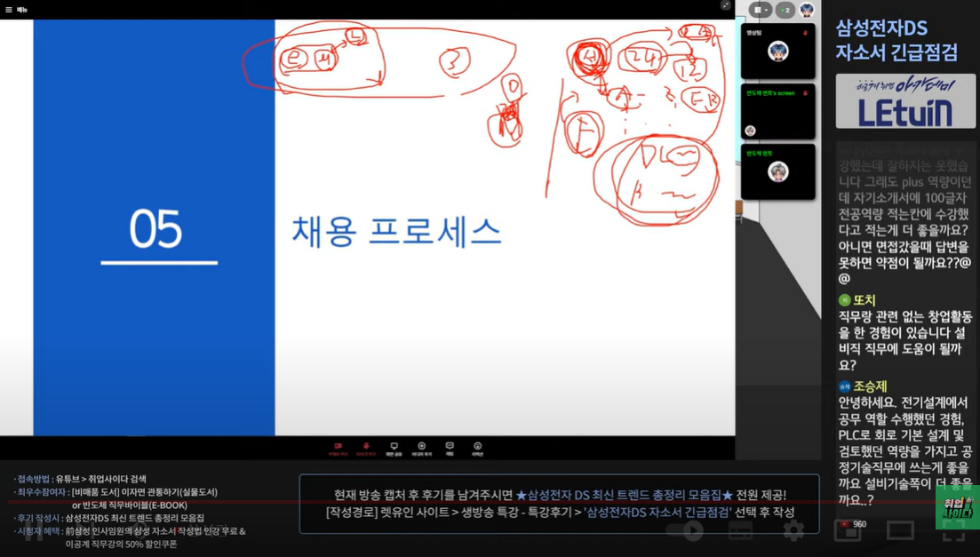Screen dimensions: 980x557
Task: Unmute the microphone in meeting toolbar
Action: pyautogui.click(x=365, y=448)
